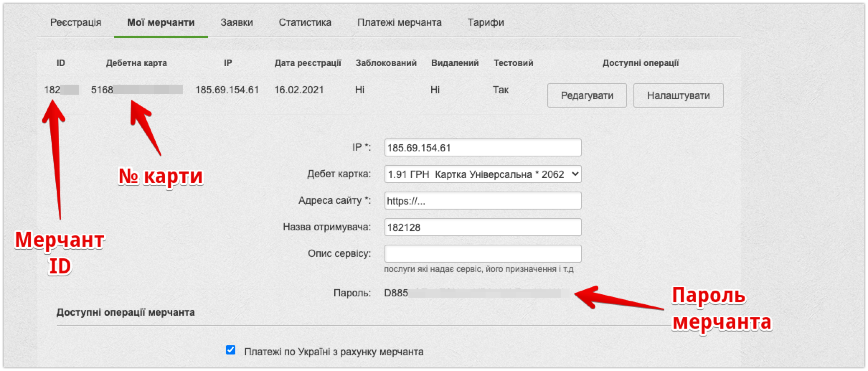Click the Пароль value starting D885
This screenshot has width=868, height=371.
(396, 293)
